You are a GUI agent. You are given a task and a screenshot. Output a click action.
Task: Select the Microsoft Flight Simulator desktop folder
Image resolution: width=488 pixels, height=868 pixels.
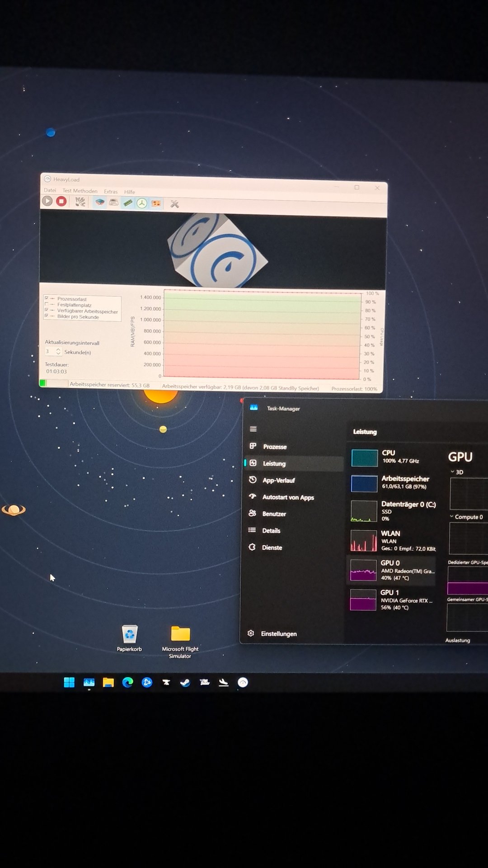(180, 642)
